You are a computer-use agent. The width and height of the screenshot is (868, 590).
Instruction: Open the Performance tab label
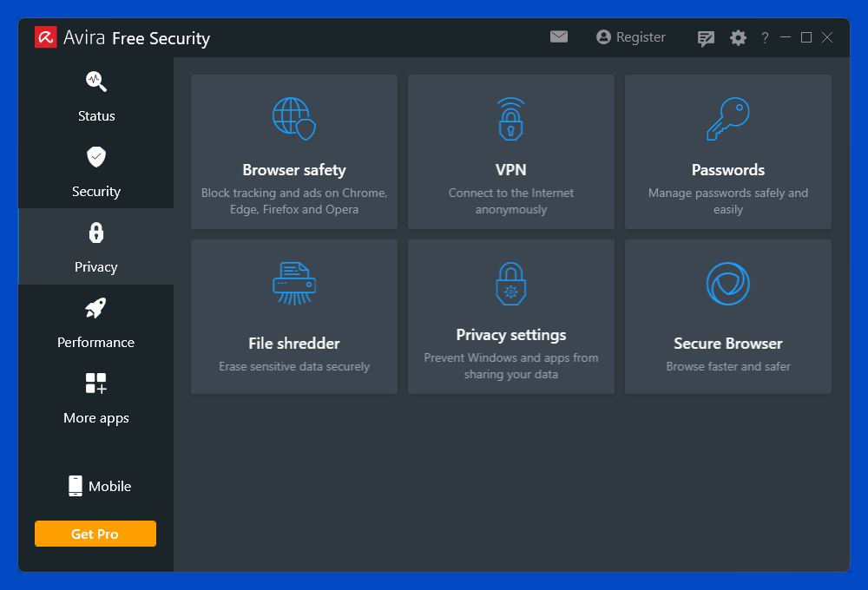95,342
